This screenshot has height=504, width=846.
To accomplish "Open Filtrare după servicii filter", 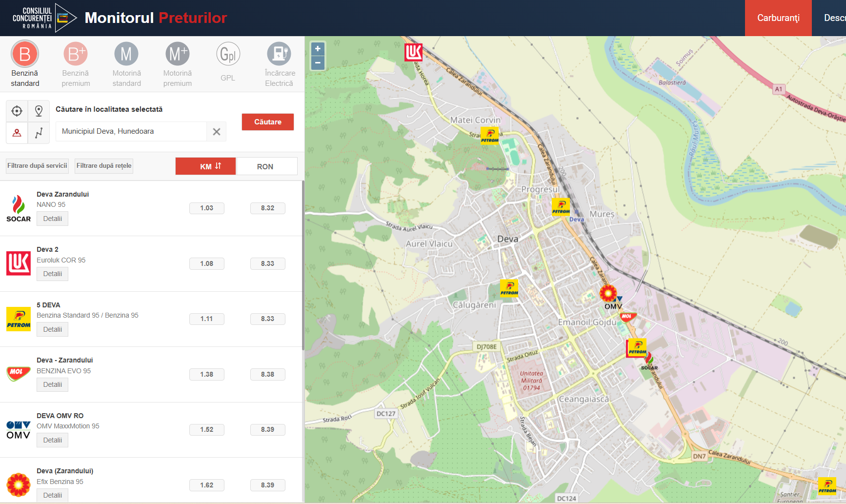I will (x=38, y=166).
